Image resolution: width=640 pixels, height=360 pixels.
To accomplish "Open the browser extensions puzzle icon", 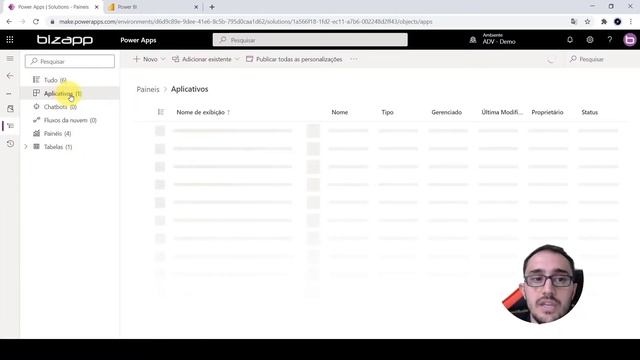I will (x=604, y=22).
